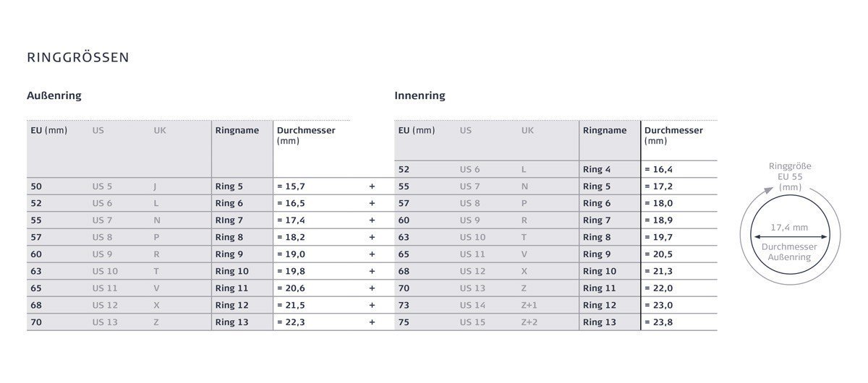Select the Z+1 UK size cell
Viewport: 868px width, 383px height.
click(x=529, y=305)
